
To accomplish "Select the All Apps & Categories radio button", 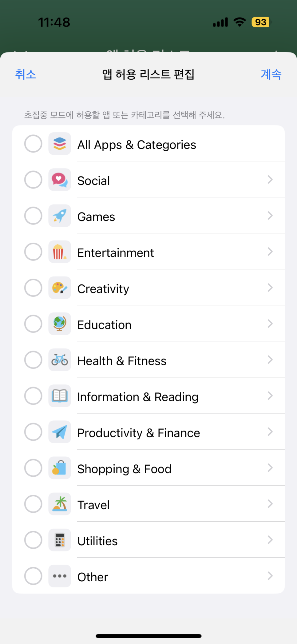I will click(x=33, y=144).
